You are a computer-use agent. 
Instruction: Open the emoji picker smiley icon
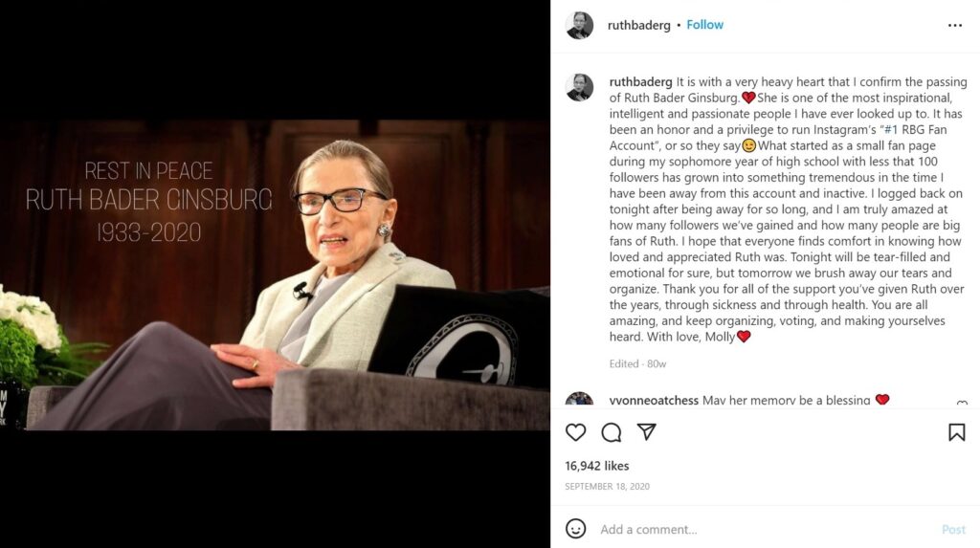click(x=575, y=529)
